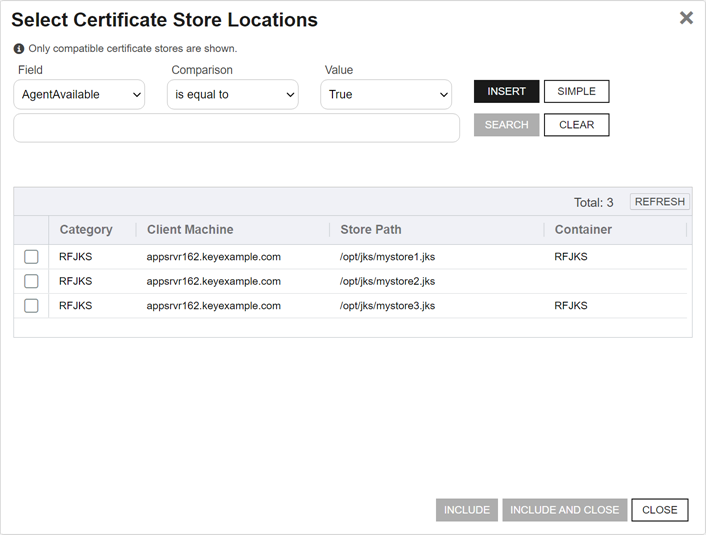
Task: Open the Field dropdown showing AgentAvailable
Action: point(79,95)
